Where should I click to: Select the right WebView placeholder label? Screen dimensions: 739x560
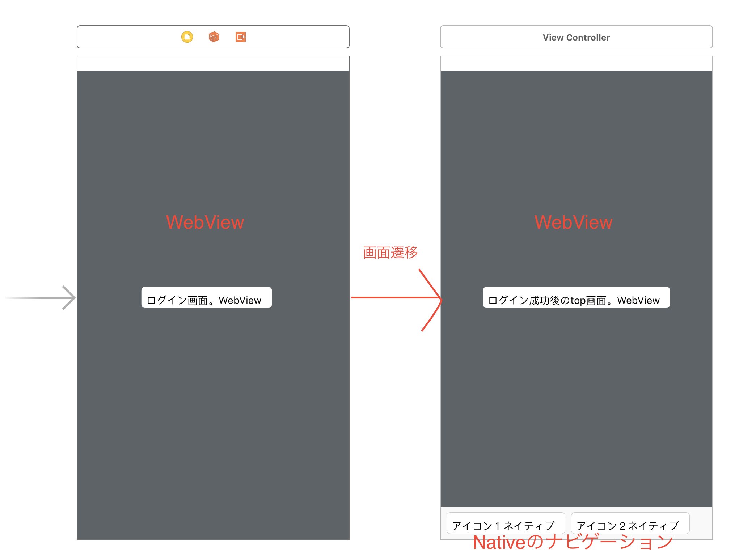(x=573, y=222)
